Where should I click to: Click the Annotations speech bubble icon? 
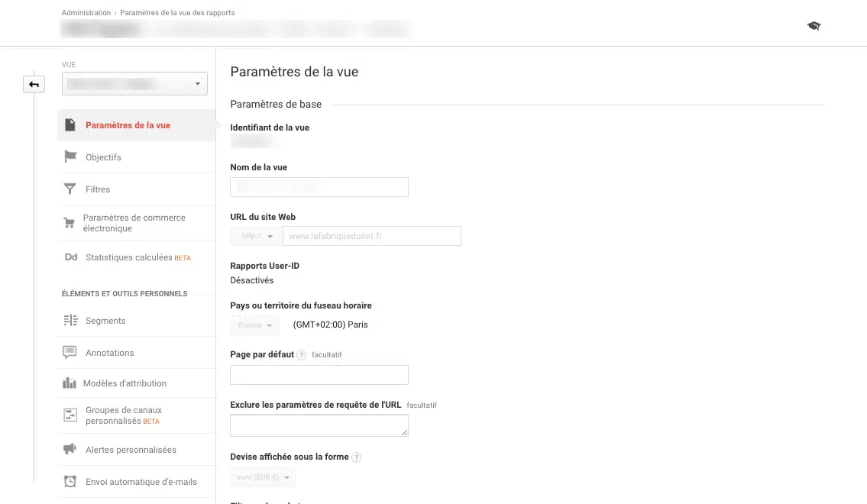(x=70, y=353)
